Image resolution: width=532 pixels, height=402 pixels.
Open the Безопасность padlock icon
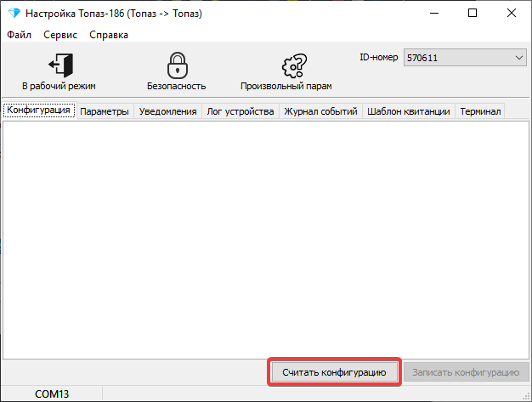pos(178,65)
